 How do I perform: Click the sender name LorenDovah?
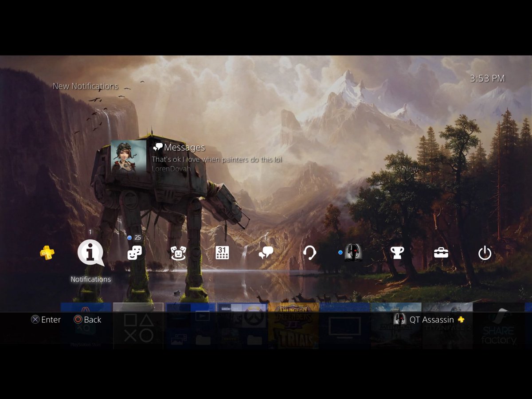pyautogui.click(x=171, y=168)
